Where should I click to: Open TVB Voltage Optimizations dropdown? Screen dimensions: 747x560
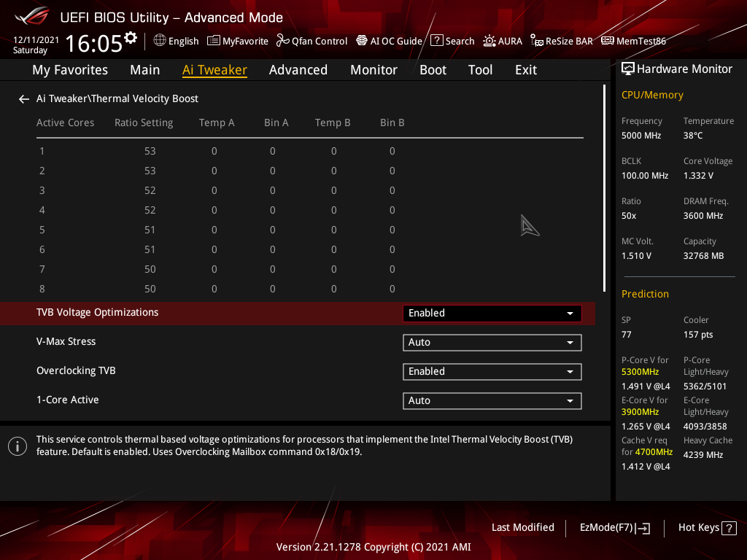tap(492, 314)
